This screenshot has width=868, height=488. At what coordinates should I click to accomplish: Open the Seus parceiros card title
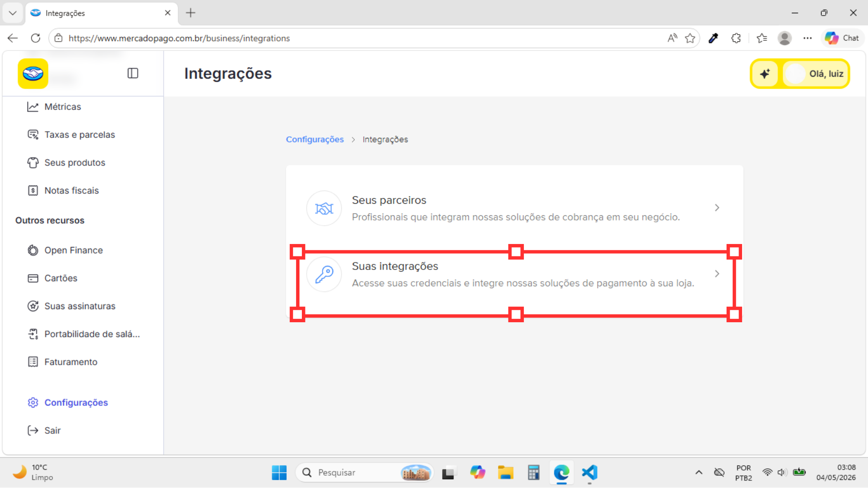pos(389,200)
